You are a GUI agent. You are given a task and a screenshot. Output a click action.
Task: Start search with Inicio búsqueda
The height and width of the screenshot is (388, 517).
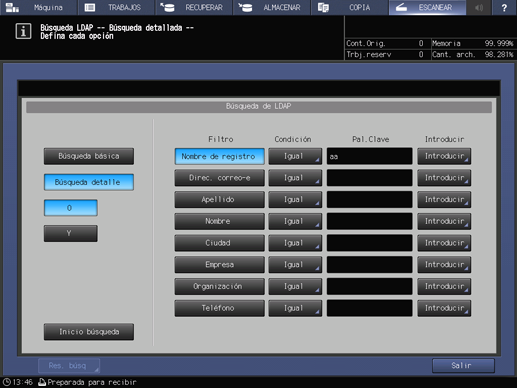click(x=89, y=332)
